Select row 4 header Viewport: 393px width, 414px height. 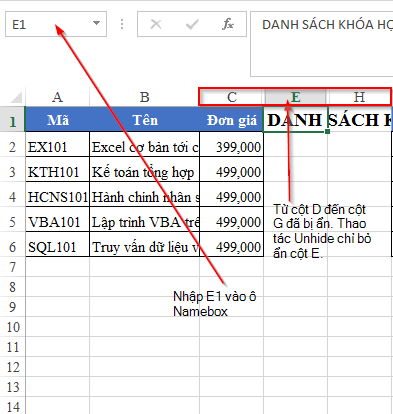13,195
